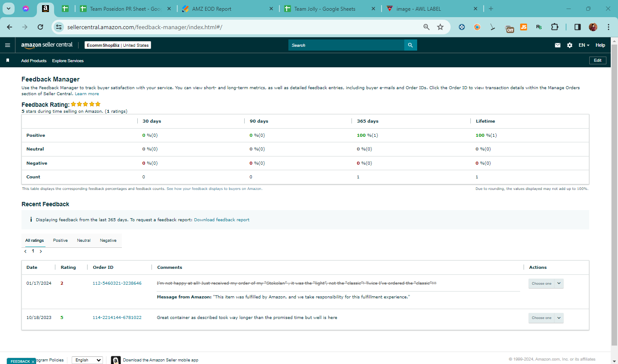
Task: Go to the next feedback page arrow
Action: click(x=41, y=251)
